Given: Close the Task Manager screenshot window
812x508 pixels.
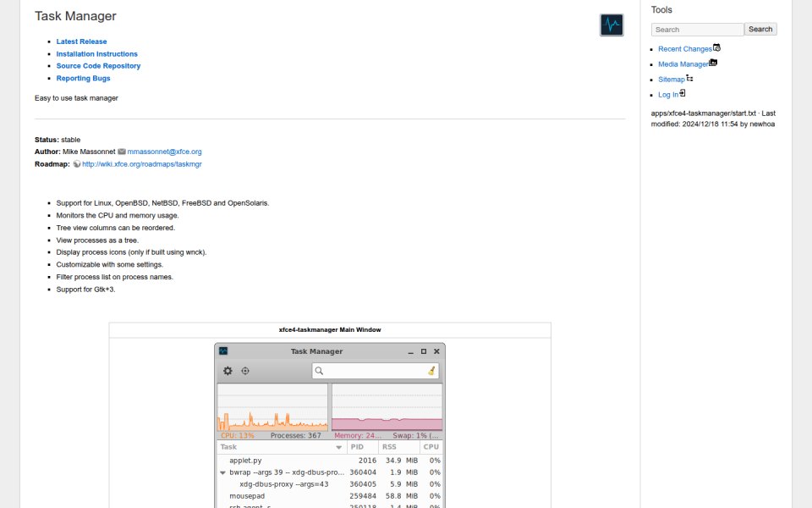Looking at the screenshot, I should coord(436,351).
